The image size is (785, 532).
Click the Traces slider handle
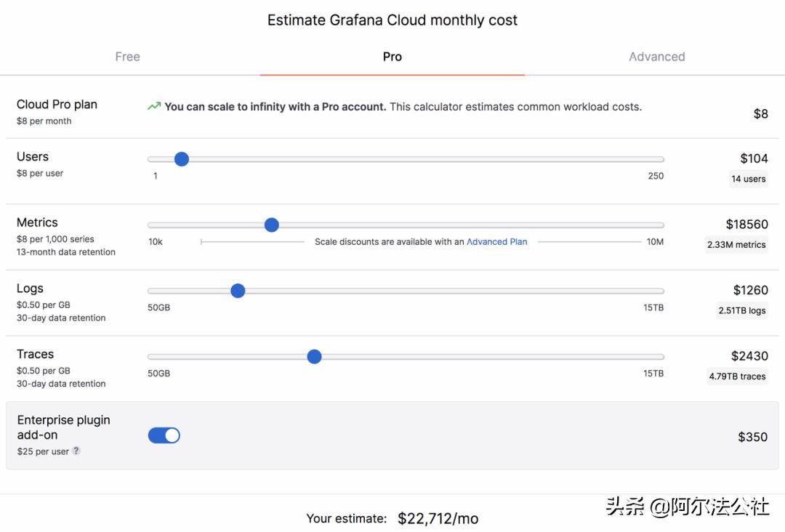tap(314, 357)
